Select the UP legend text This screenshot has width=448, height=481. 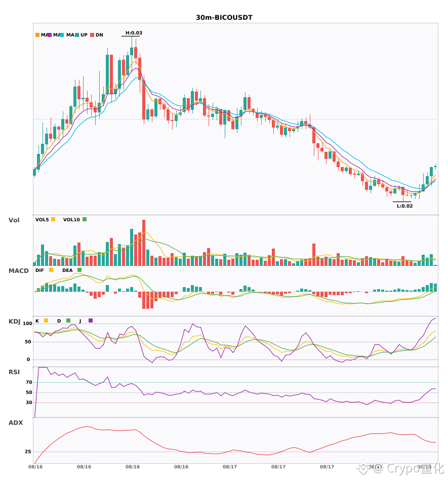84,35
